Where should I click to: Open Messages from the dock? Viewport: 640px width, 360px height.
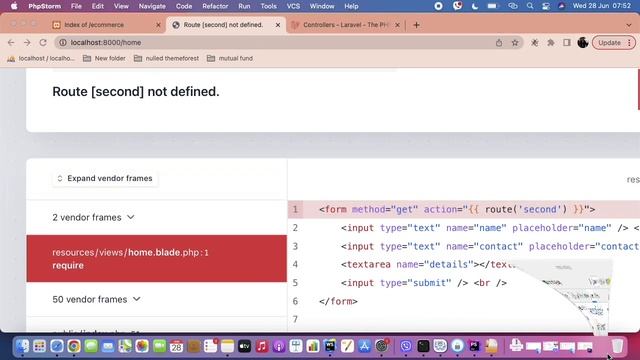coord(91,346)
